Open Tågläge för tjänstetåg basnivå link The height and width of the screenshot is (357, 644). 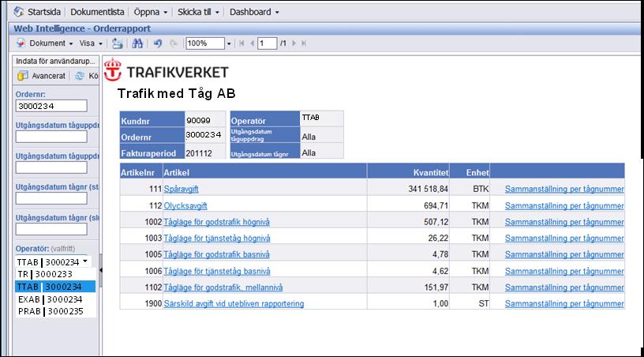point(217,271)
